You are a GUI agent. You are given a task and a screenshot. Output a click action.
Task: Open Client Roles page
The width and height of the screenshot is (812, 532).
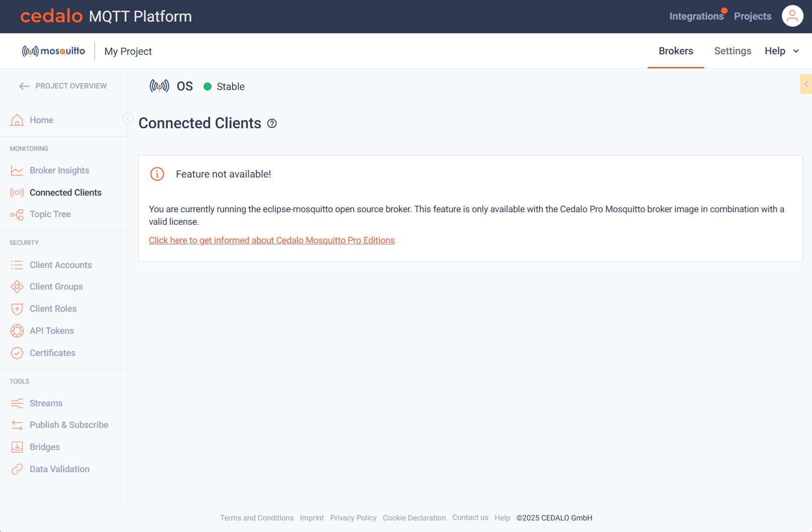point(53,309)
